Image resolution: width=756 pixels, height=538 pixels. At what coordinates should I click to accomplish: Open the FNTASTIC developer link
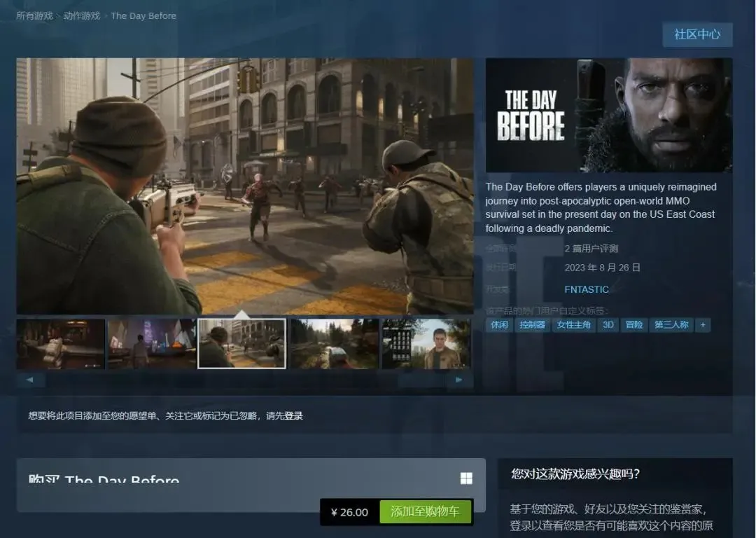tap(587, 289)
